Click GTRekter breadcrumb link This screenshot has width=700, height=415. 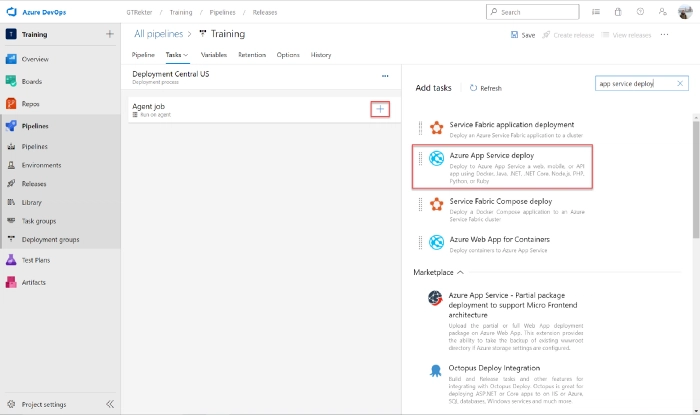coord(139,12)
